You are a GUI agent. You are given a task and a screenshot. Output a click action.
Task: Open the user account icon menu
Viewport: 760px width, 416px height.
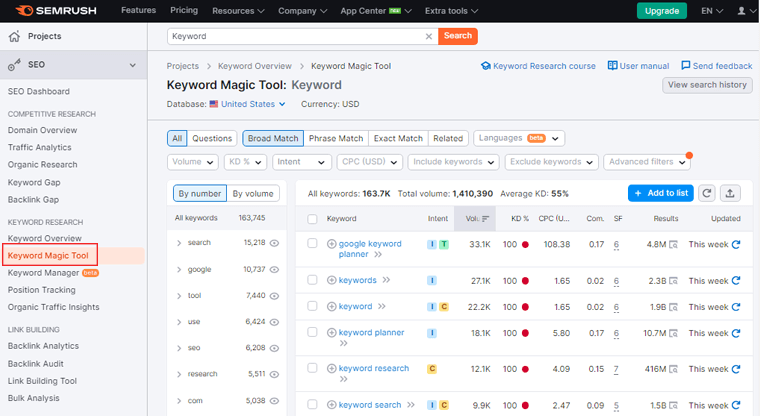pyautogui.click(x=742, y=11)
